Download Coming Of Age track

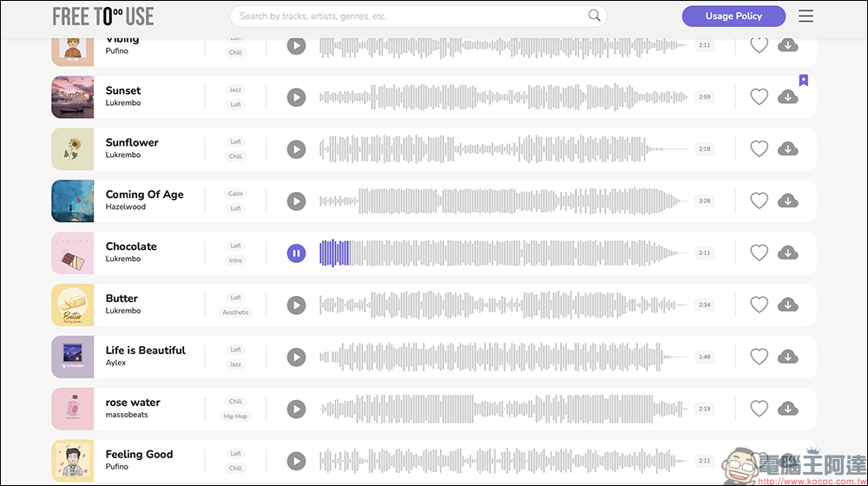(788, 201)
